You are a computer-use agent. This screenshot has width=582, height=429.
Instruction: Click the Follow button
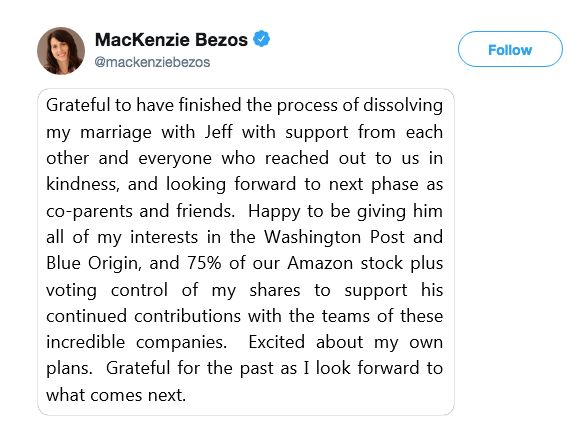pos(510,49)
